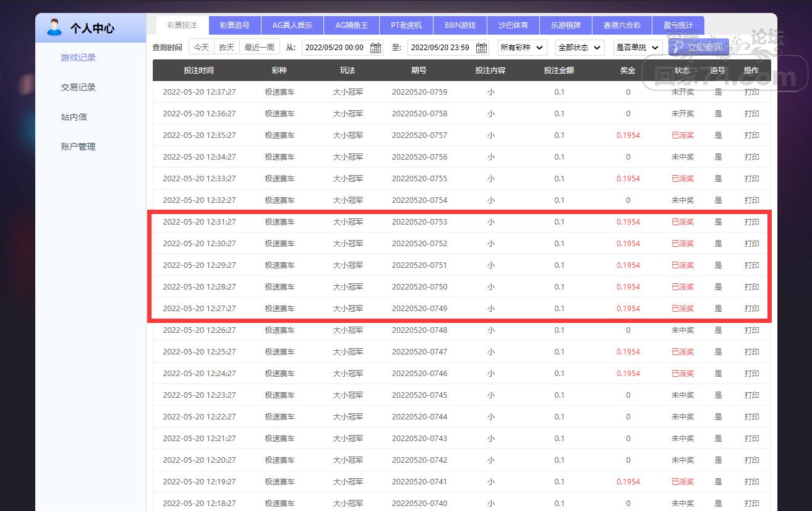
Task: Select the 最近一周 quick date filter
Action: pos(260,47)
